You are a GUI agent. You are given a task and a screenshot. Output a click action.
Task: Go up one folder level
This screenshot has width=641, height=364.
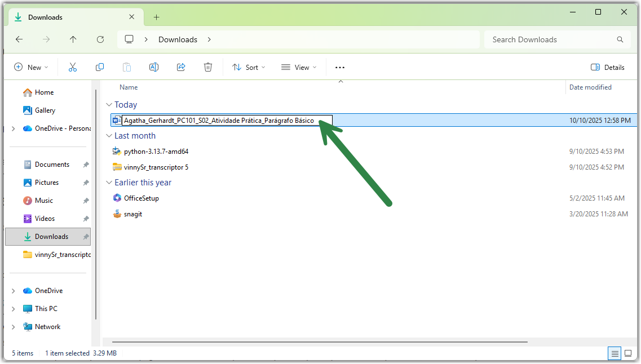(73, 39)
